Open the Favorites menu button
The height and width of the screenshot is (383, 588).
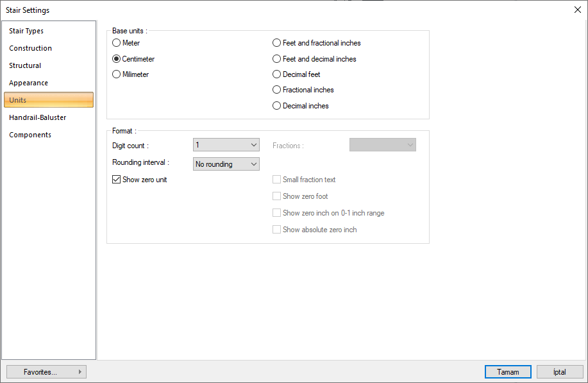pos(46,371)
